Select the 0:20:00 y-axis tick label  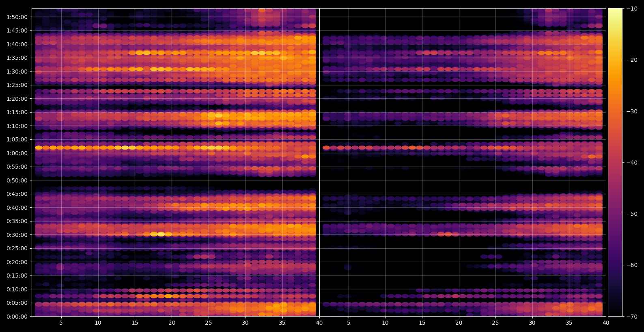(x=17, y=262)
